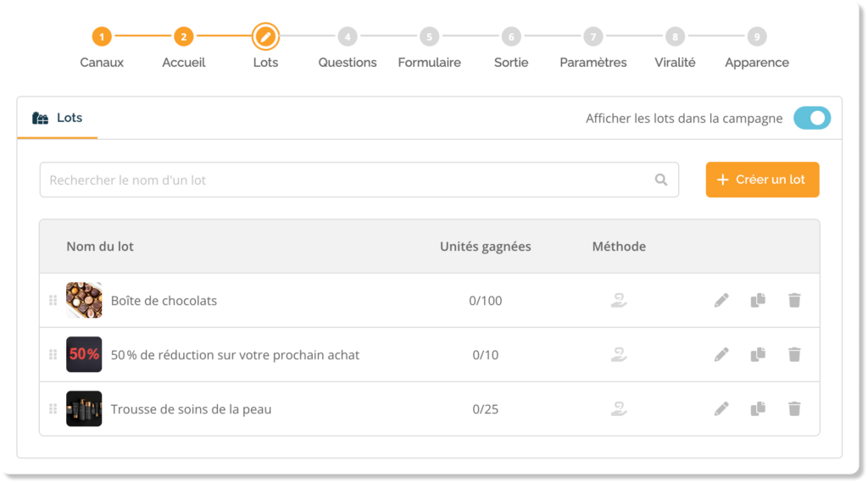This screenshot has height=483, width=868.
Task: Go to step 1 Canaux
Action: (x=102, y=37)
